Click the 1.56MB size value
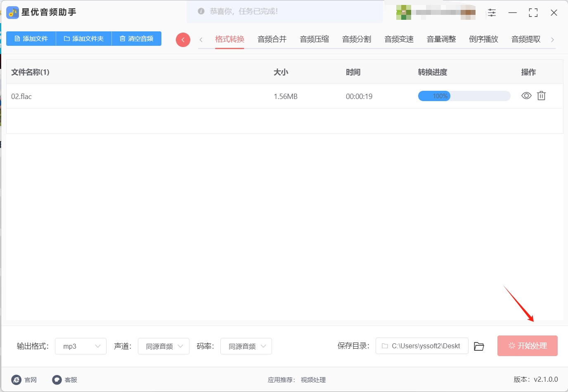Viewport: 568px width, 392px height. pyautogui.click(x=286, y=97)
